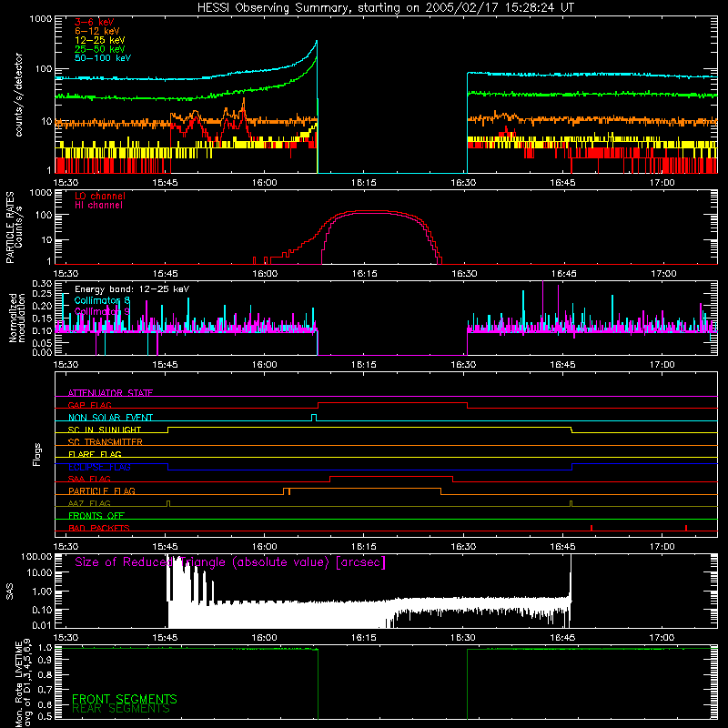Click the ECLIPSE_FLAG label
The height and width of the screenshot is (728, 728).
99,467
